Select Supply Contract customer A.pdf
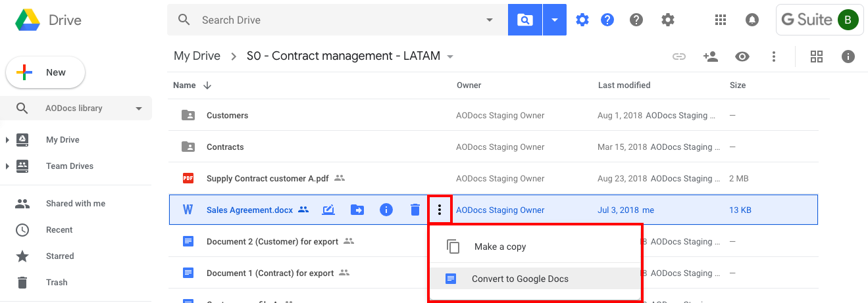868x303 pixels. [x=268, y=178]
